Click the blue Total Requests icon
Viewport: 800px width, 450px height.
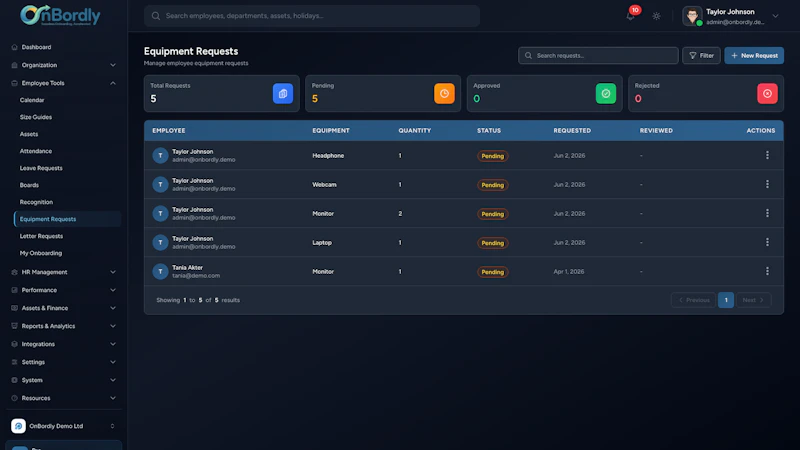(x=283, y=93)
